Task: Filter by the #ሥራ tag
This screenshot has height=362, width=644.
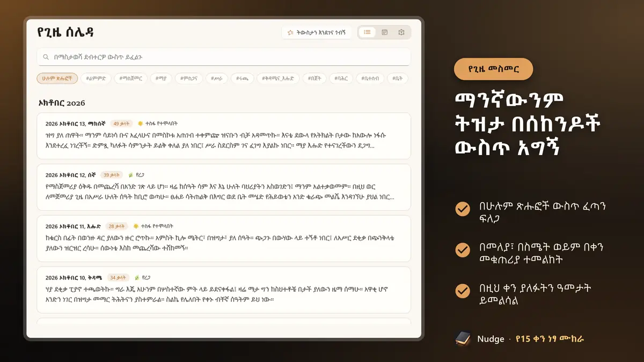Action: click(217, 78)
